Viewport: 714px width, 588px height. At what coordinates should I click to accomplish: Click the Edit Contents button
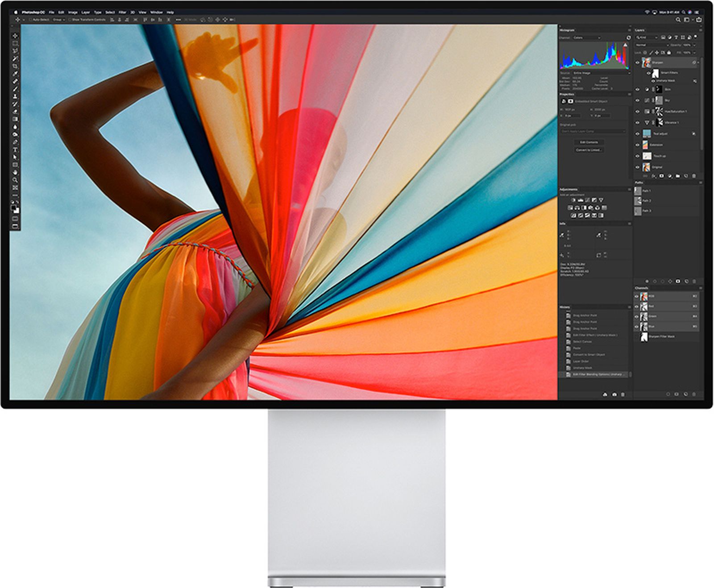pyautogui.click(x=589, y=142)
